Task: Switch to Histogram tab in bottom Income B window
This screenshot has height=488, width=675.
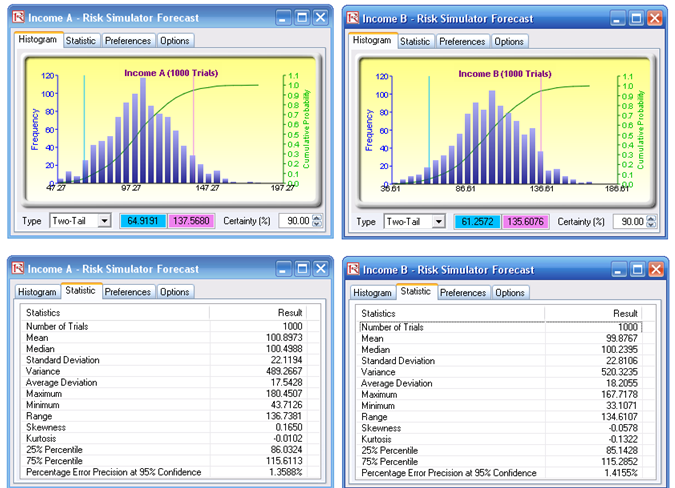Action: point(372,293)
